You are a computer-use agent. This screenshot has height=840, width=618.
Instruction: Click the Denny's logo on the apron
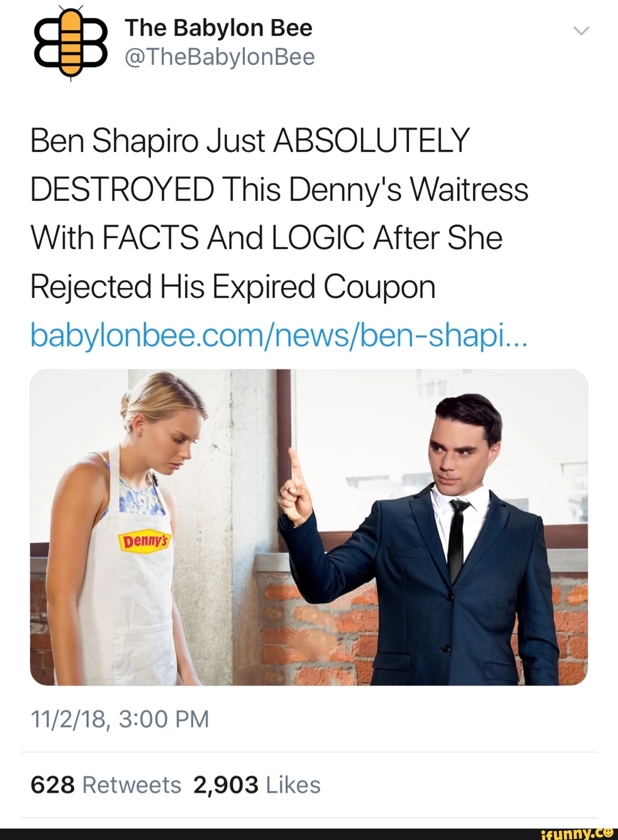(144, 541)
